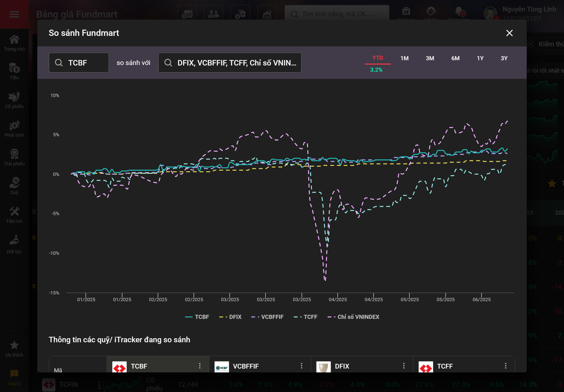
Task: Toggle VCBFFIF series in chart legend
Action: [x=267, y=317]
